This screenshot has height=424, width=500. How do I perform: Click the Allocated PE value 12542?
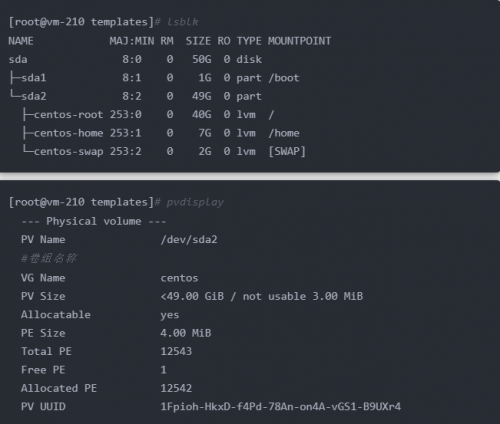(x=176, y=388)
